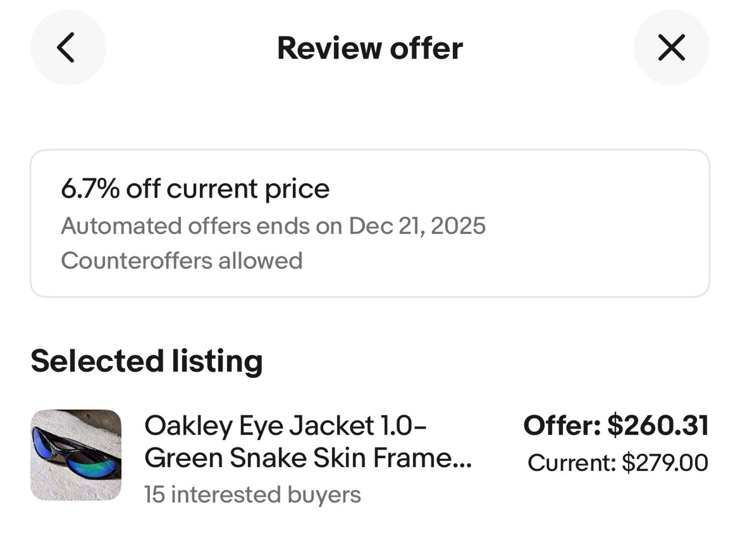Select the automated offers end date line
The image size is (740, 560).
click(273, 226)
